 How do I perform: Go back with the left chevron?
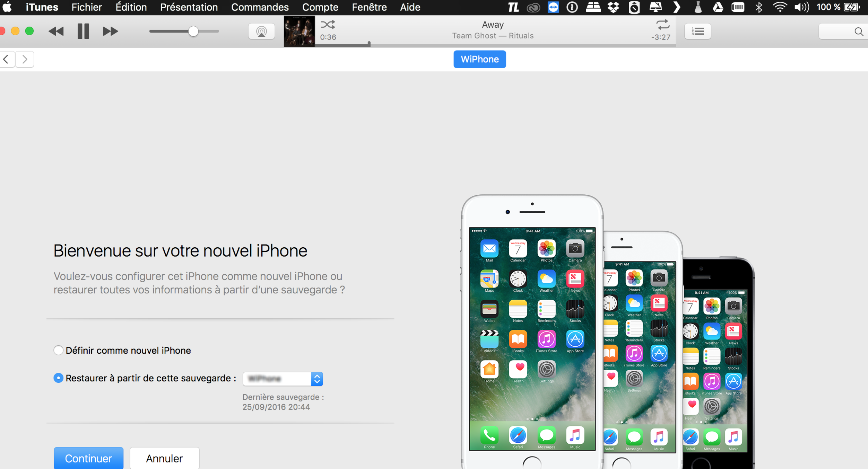coord(7,59)
